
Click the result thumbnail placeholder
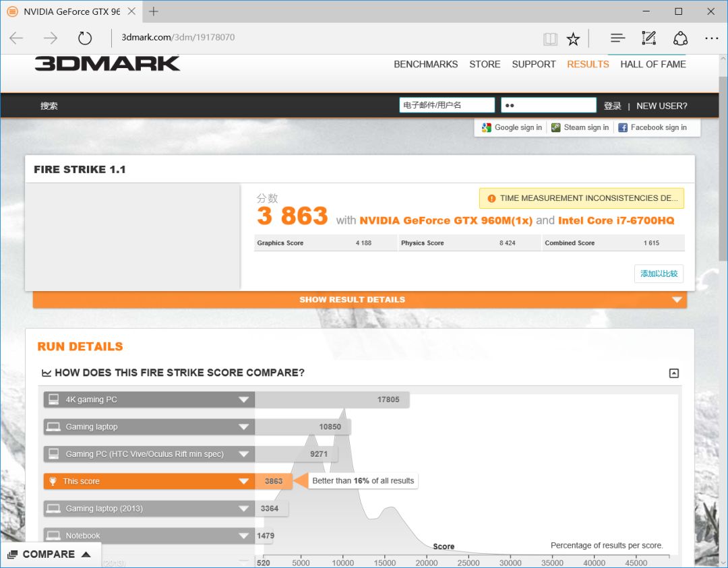click(132, 236)
